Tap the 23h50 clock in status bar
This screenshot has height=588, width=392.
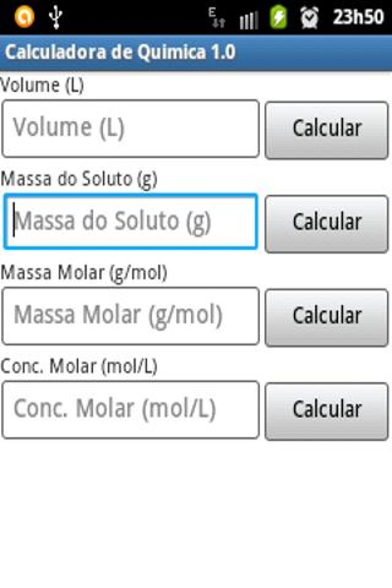tap(358, 17)
